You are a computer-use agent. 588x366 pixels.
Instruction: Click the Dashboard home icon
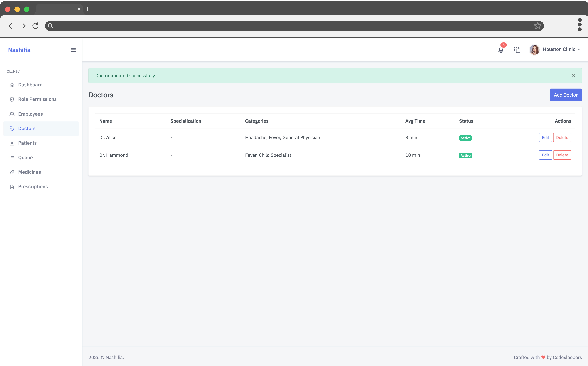[12, 85]
